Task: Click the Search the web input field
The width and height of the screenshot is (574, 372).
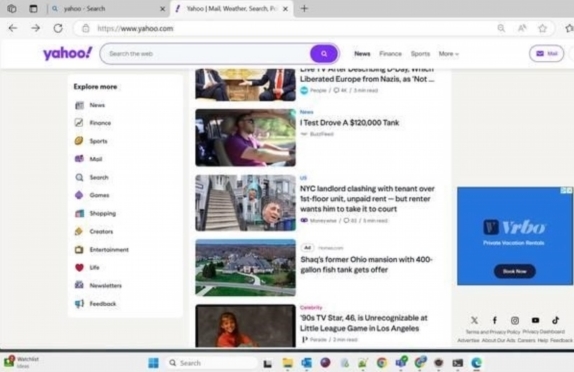Action: tap(205, 54)
